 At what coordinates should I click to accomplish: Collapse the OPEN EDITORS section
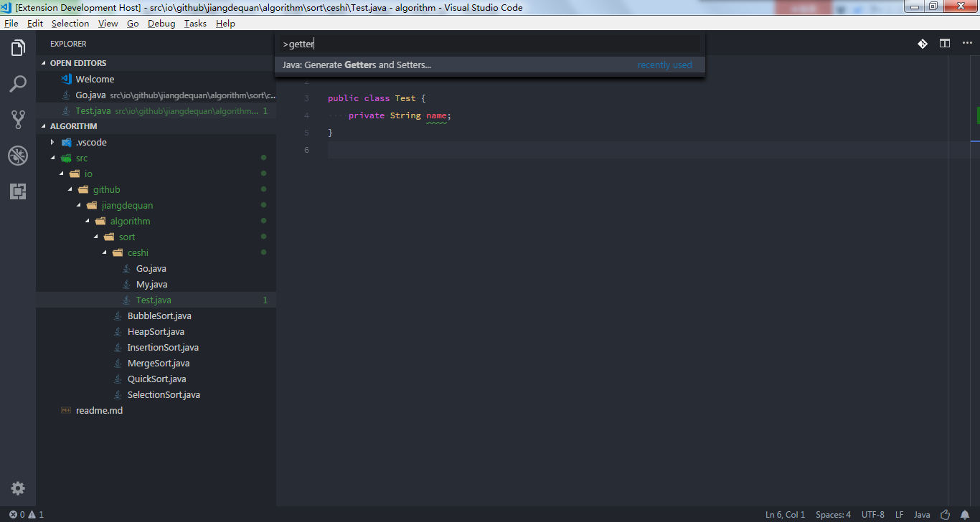(44, 63)
